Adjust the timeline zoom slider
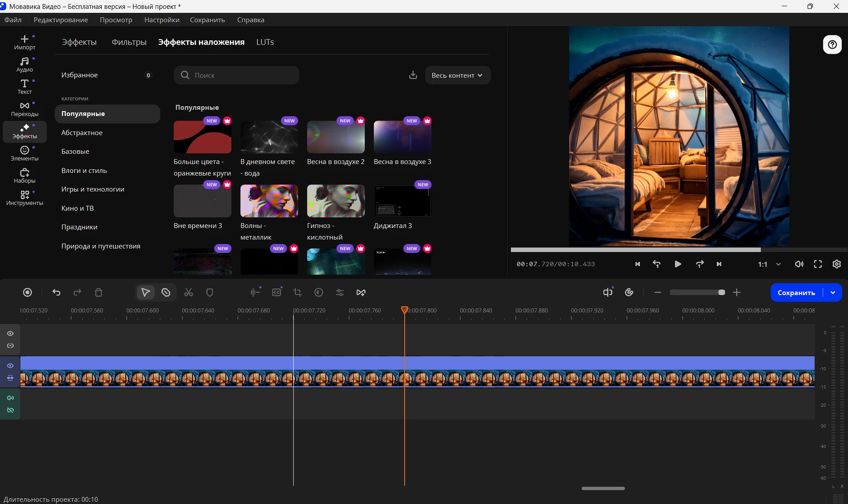This screenshot has width=848, height=504. [721, 292]
